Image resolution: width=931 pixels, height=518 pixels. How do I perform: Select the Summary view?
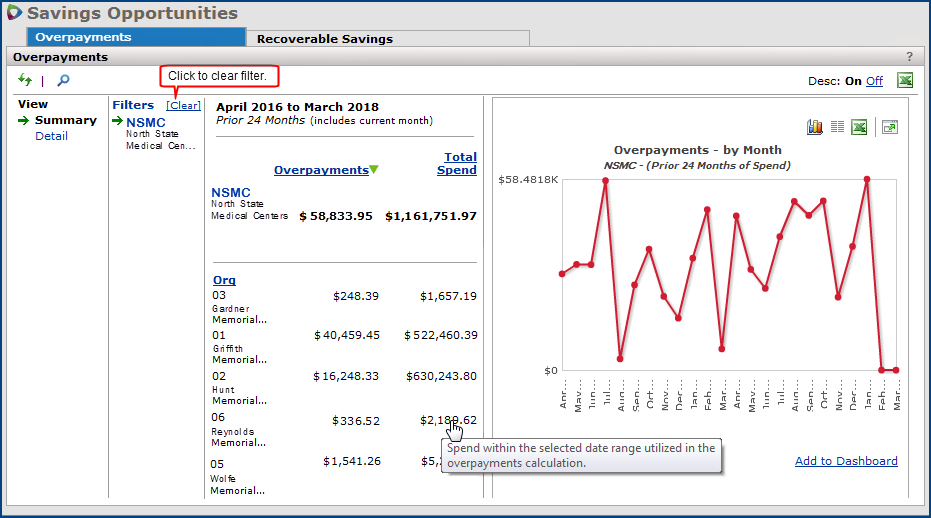coord(66,120)
